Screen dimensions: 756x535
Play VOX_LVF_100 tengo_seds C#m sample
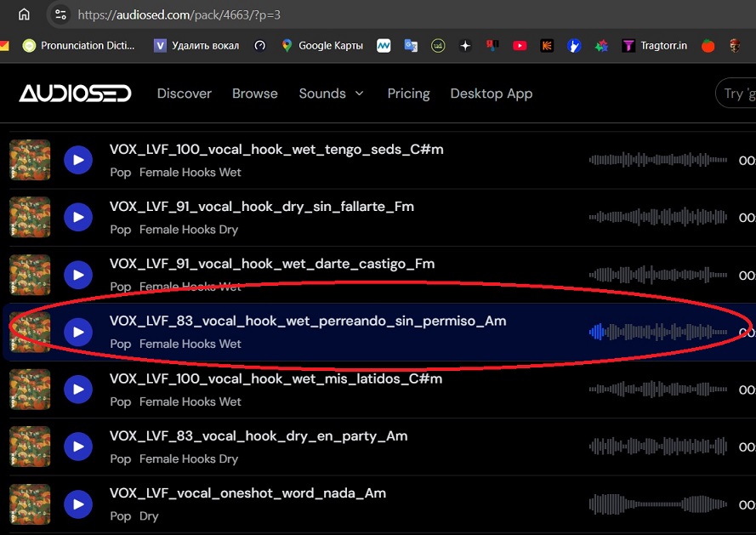coord(78,160)
